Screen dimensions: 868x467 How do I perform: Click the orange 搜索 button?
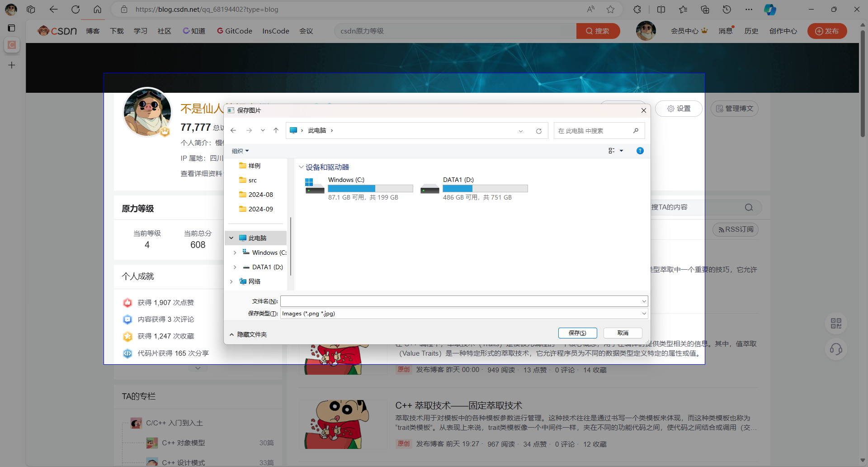click(598, 31)
